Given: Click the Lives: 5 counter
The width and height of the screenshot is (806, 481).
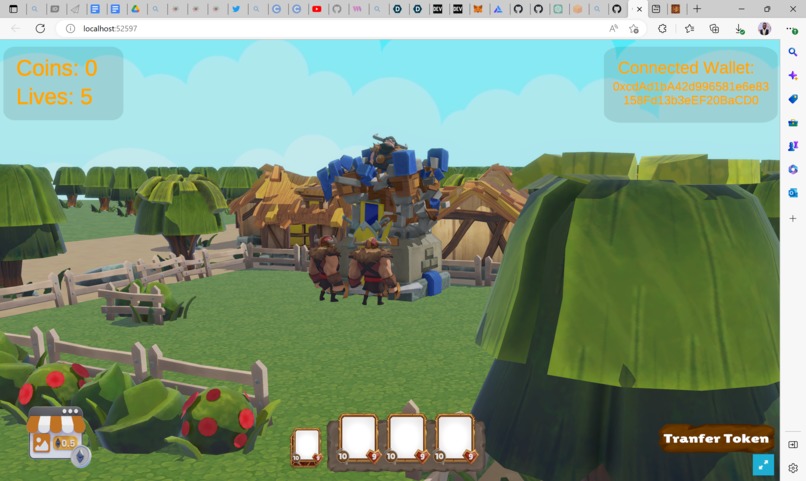Looking at the screenshot, I should [54, 97].
